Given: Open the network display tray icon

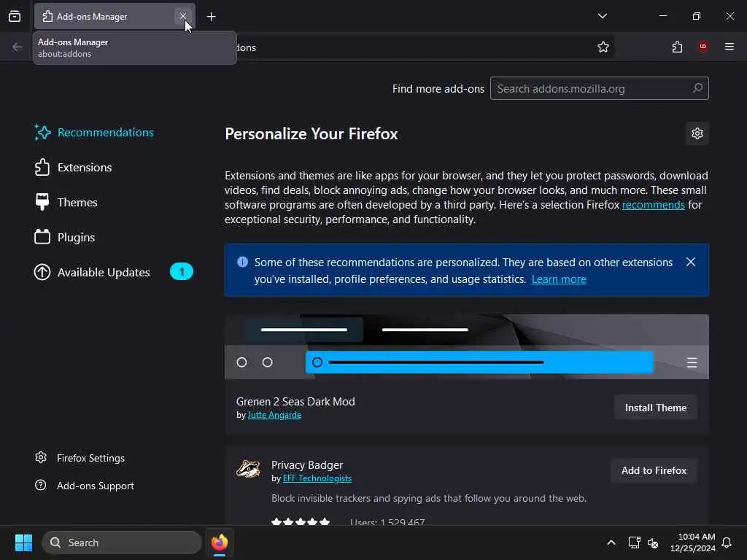Looking at the screenshot, I should coord(634,542).
